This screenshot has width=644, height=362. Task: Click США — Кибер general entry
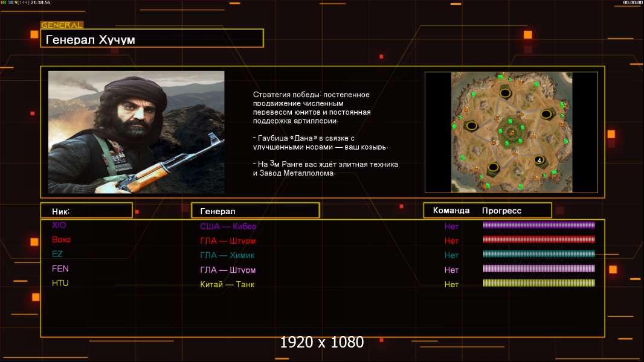[x=228, y=227]
